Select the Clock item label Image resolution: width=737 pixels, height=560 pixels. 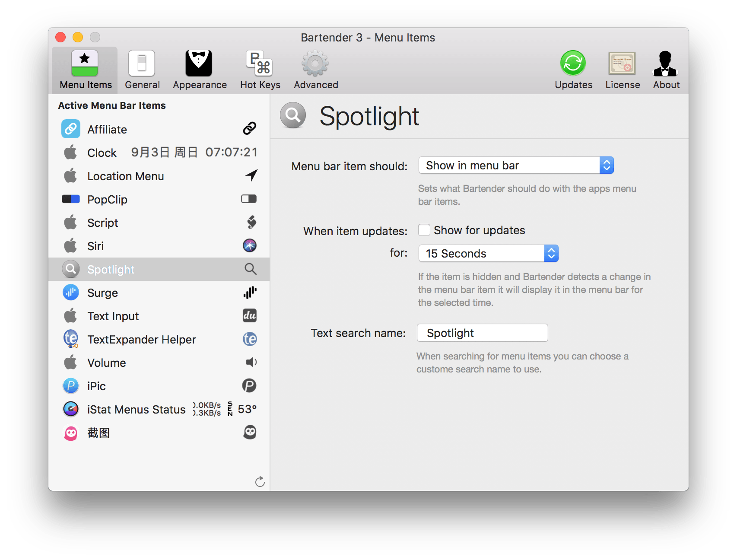[x=102, y=153]
